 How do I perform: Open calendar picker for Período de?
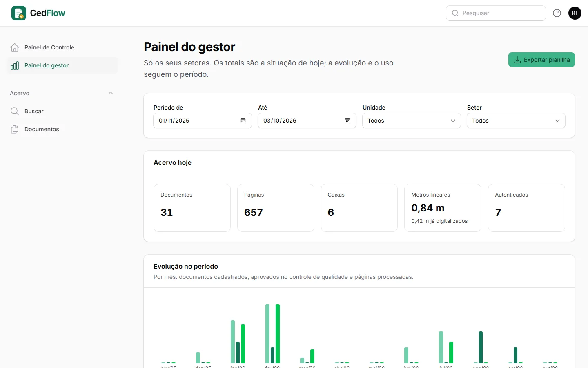pos(243,121)
